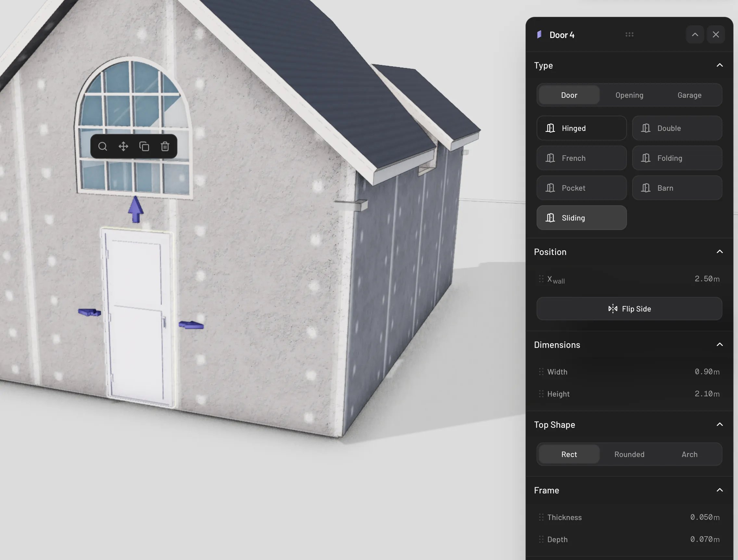The width and height of the screenshot is (738, 560).
Task: Select the white door in the 3D view
Action: (x=137, y=317)
